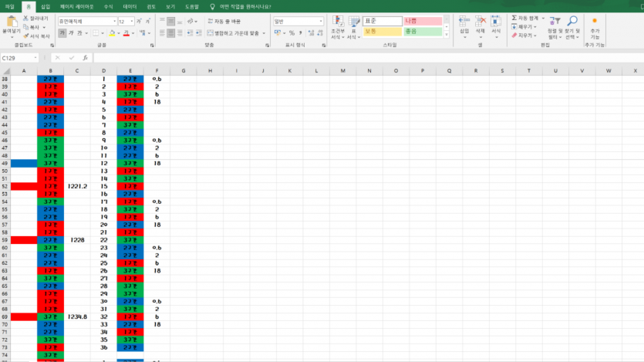Toggle right text alignment
This screenshot has width=644, height=362.
pos(180,33)
